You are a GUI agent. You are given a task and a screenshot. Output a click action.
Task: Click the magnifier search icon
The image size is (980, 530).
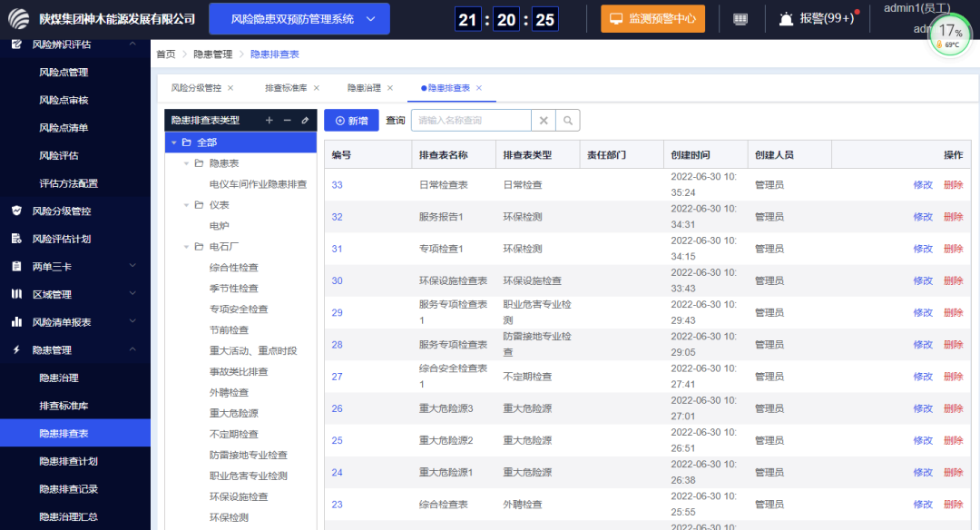coord(567,121)
